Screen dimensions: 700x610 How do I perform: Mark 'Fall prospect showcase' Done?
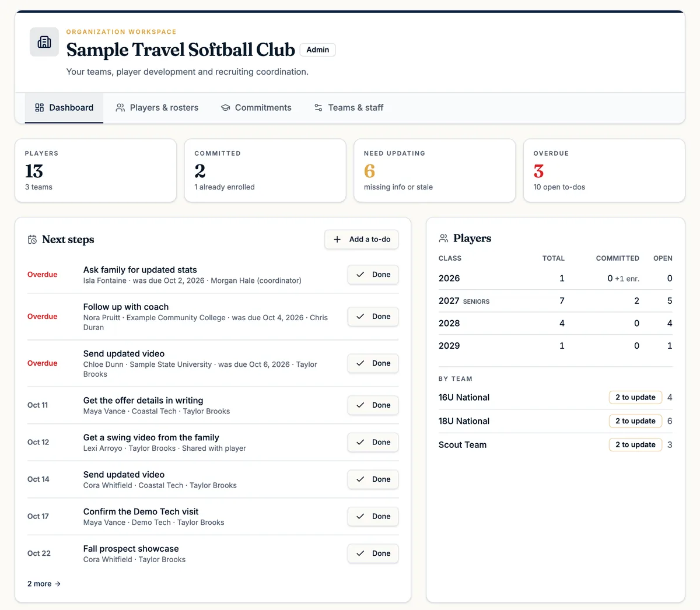pyautogui.click(x=373, y=553)
